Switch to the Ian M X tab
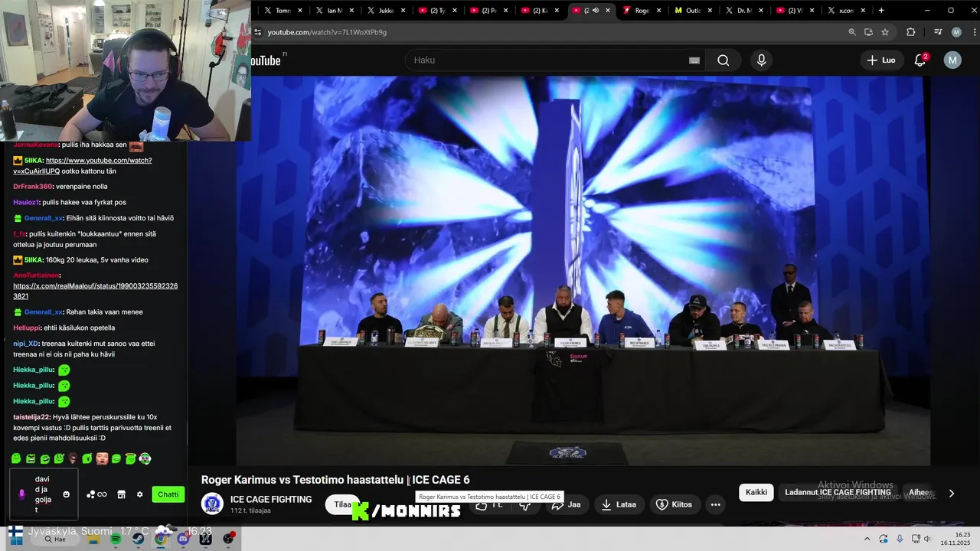980x551 pixels. coord(333,11)
